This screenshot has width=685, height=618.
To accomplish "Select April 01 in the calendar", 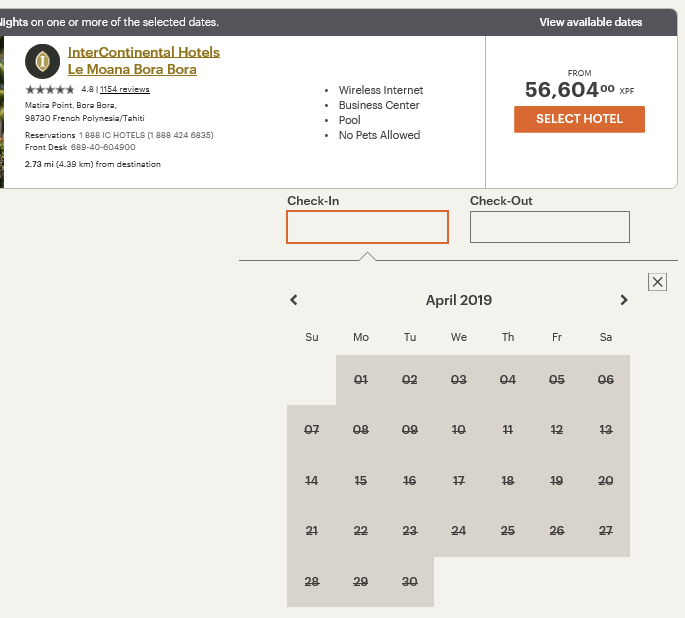I will [361, 380].
